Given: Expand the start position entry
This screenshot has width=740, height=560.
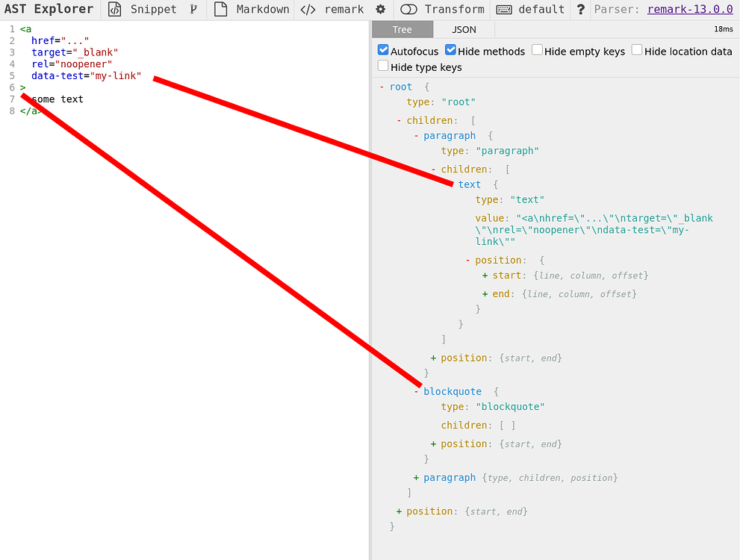Looking at the screenshot, I should tap(485, 276).
